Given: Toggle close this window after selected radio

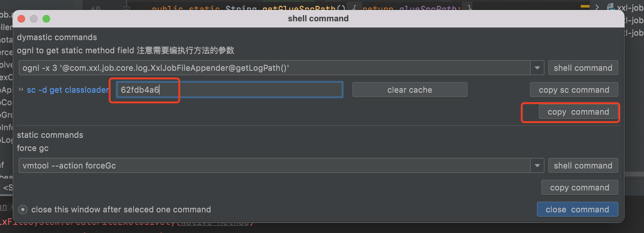Looking at the screenshot, I should 23,210.
